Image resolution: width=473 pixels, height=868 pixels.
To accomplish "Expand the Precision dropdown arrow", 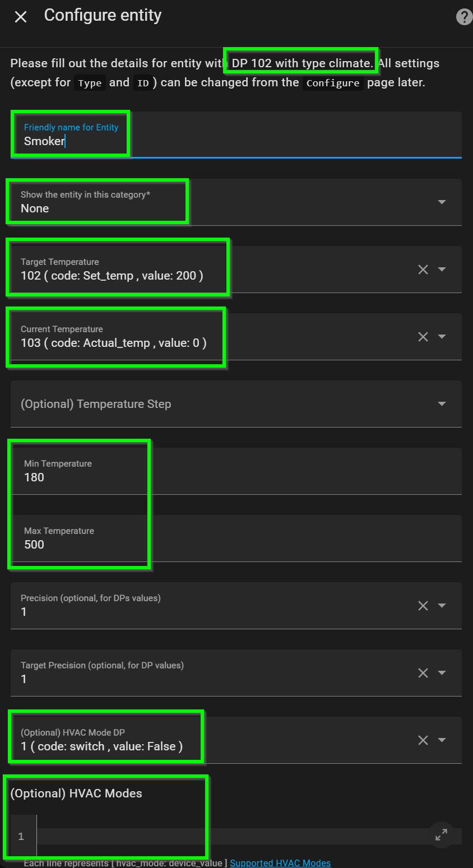I will pos(442,606).
